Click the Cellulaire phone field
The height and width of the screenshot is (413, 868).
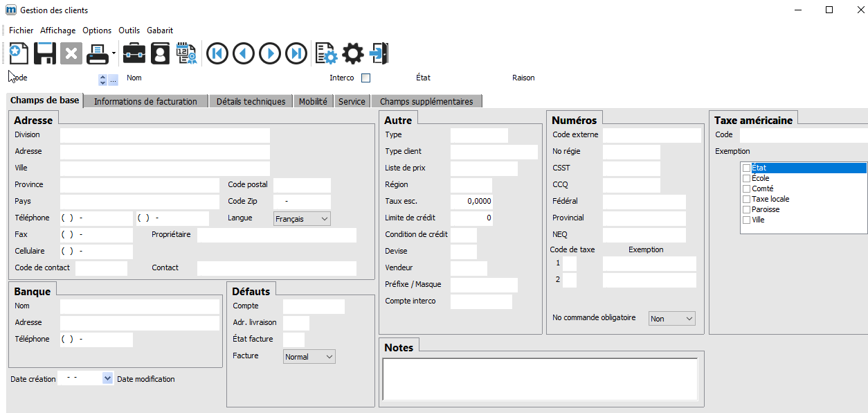[x=96, y=252]
